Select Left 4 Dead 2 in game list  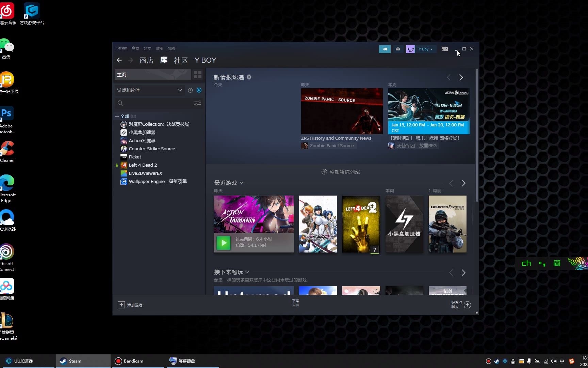[x=143, y=165]
